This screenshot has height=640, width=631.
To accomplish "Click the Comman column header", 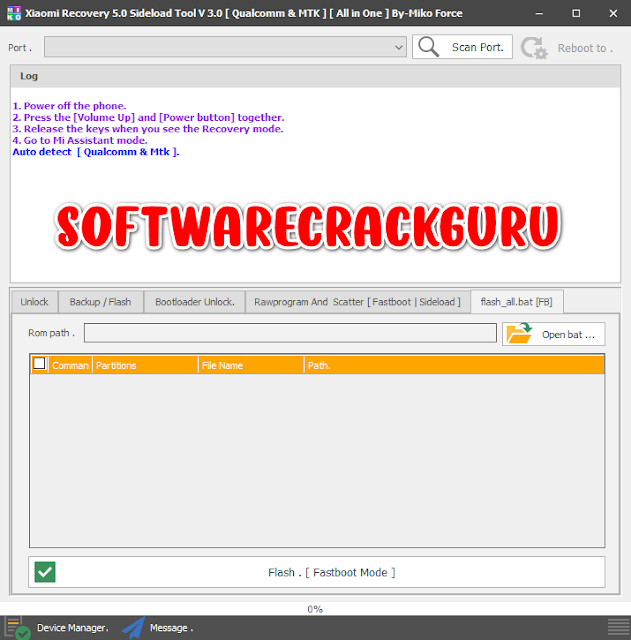I will point(70,365).
